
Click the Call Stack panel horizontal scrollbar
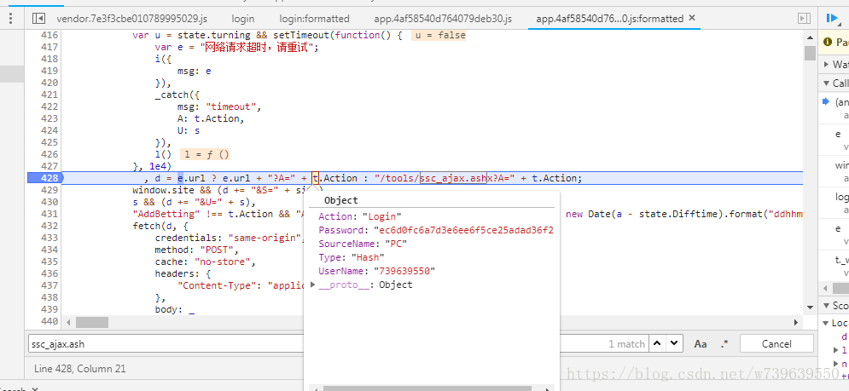[840, 288]
